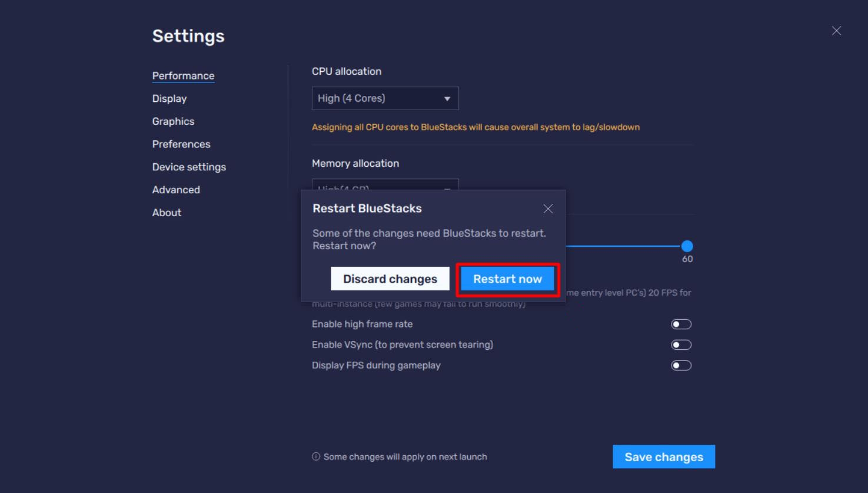
Task: Click the info icon beside next launch note
Action: (x=316, y=457)
